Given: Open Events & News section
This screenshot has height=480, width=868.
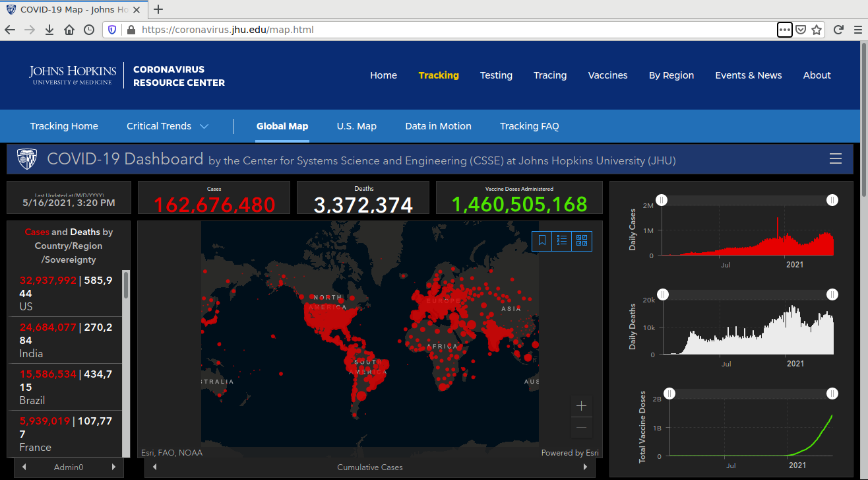Looking at the screenshot, I should [748, 75].
